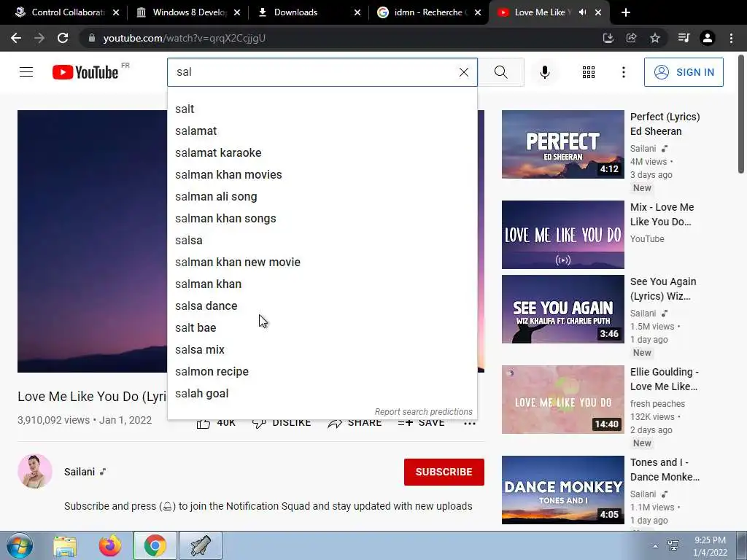Switch to the Windows 8 Develop tab
This screenshot has width=747, height=560.
[189, 12]
